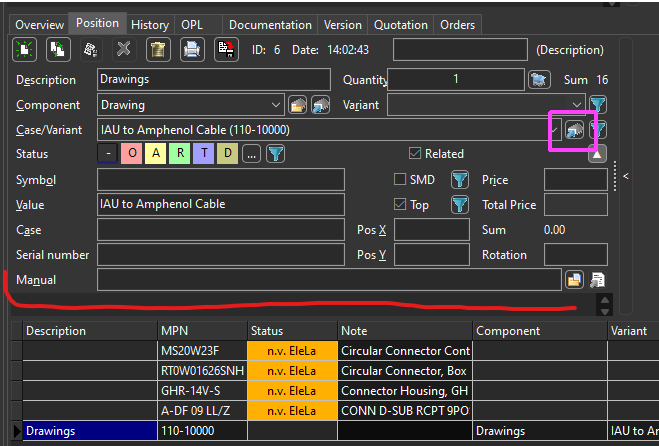Enable the SMD checkbox
659x446 pixels.
[400, 180]
